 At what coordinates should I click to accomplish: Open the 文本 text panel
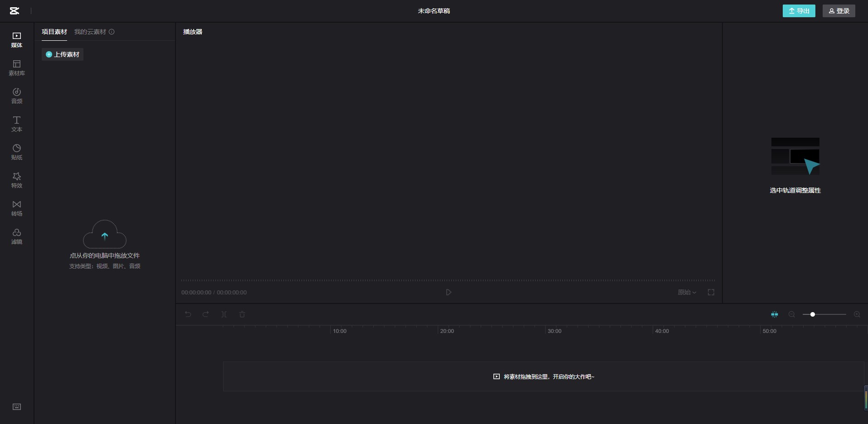(x=17, y=124)
